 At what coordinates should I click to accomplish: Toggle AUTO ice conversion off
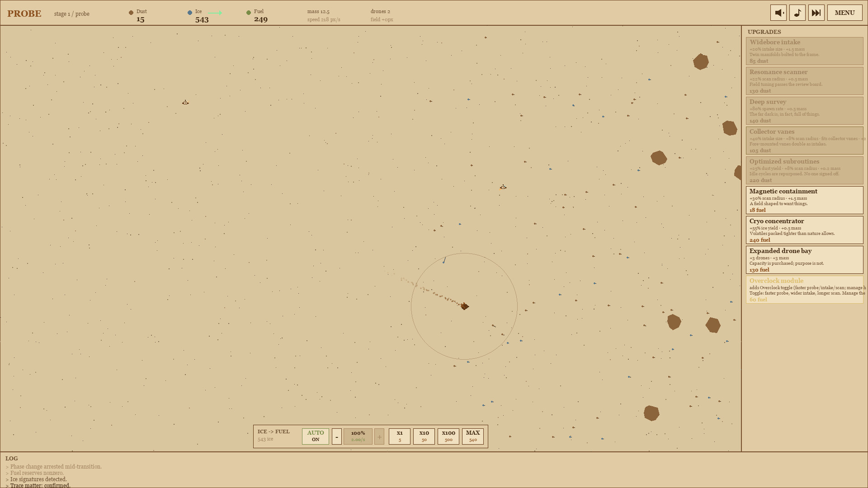[x=315, y=436]
